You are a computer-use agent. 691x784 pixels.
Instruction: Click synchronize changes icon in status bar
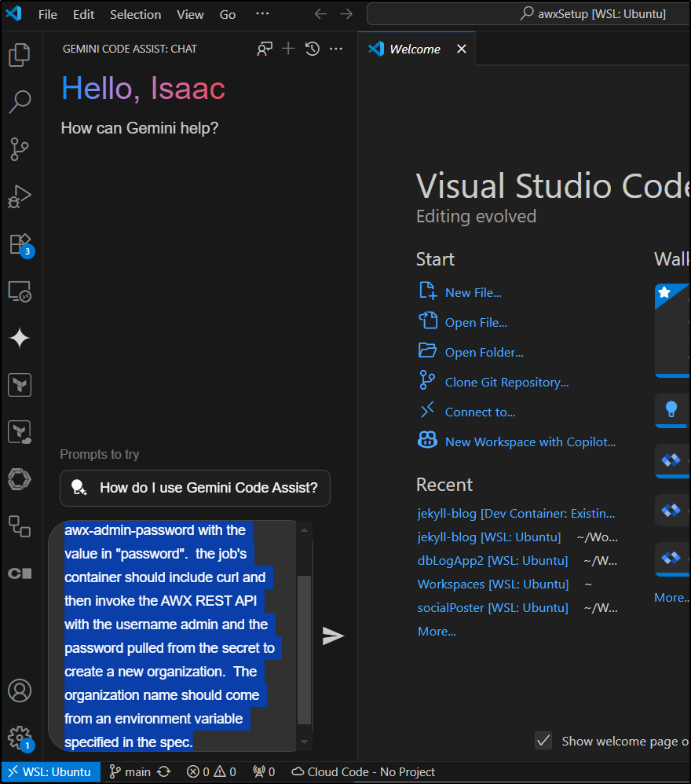[x=164, y=772]
